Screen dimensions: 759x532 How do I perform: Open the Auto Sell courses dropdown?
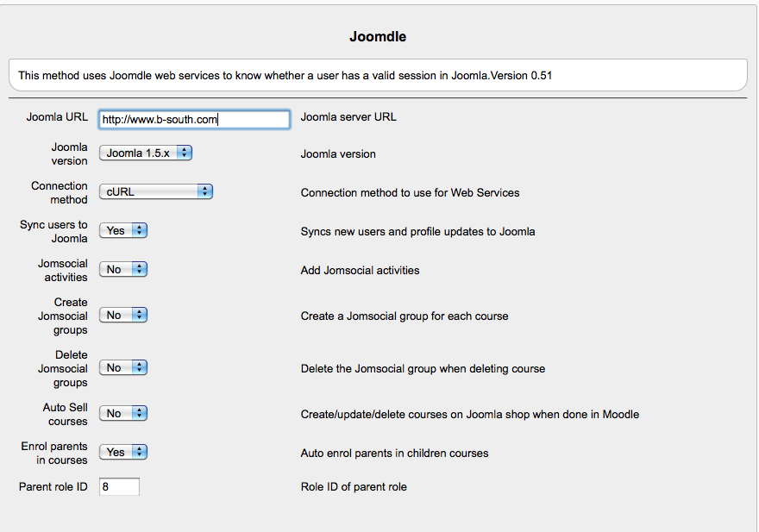tap(123, 414)
